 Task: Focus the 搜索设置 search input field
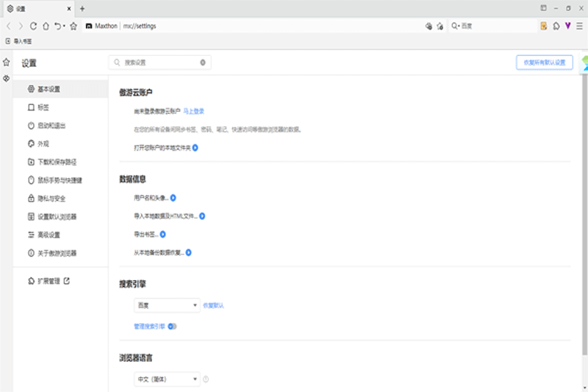coord(154,63)
